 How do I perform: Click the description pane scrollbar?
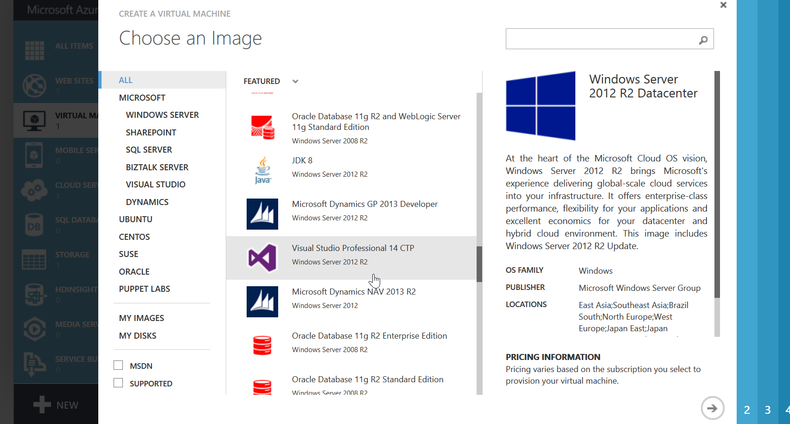click(717, 184)
